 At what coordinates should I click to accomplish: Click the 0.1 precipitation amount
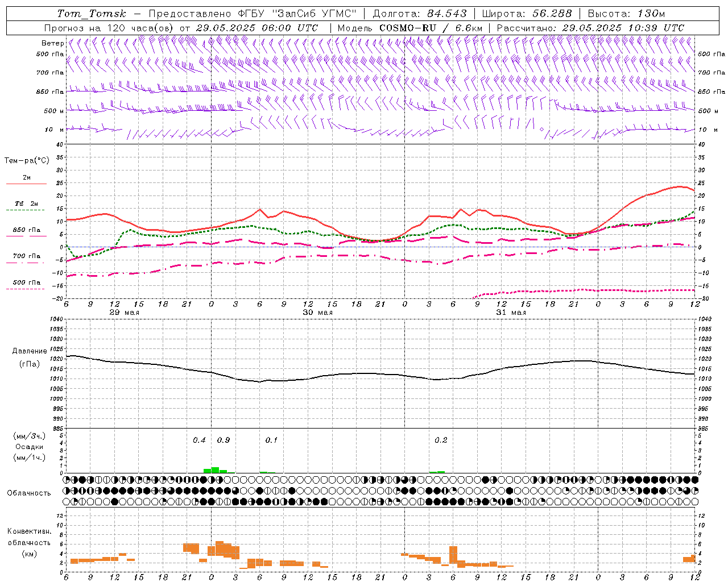click(x=271, y=440)
